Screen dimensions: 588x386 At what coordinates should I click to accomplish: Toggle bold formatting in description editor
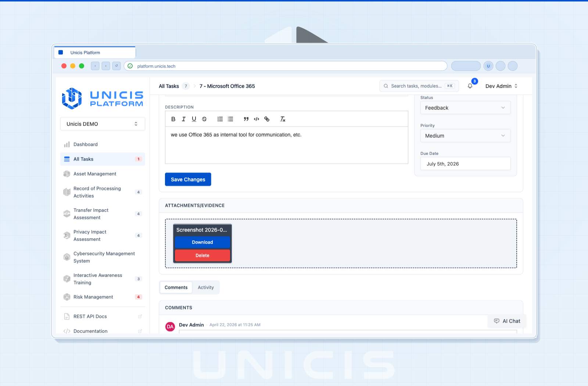tap(173, 119)
